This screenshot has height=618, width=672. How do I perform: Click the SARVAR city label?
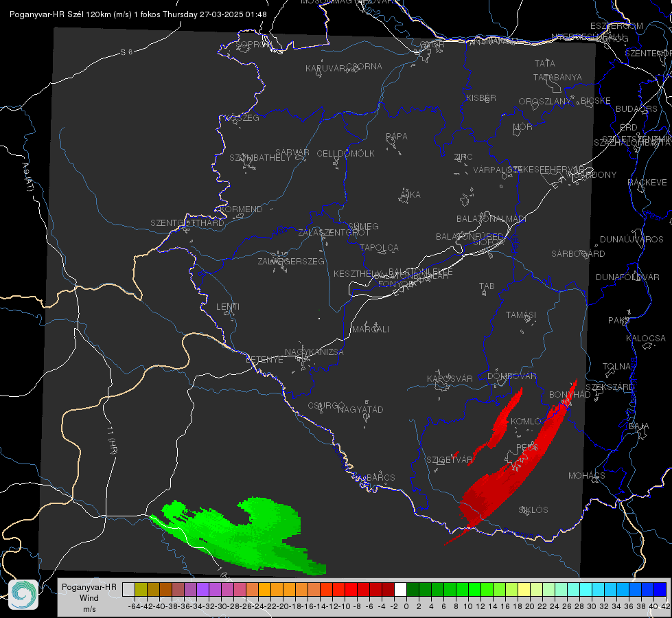(292, 152)
